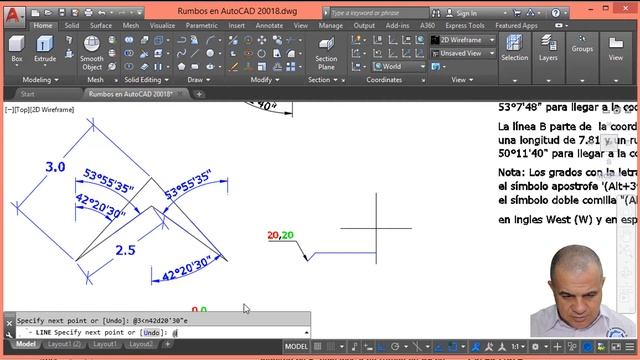This screenshot has width=640, height=360.
Task: Toggle Snap mode in status bar
Action: [x=331, y=347]
